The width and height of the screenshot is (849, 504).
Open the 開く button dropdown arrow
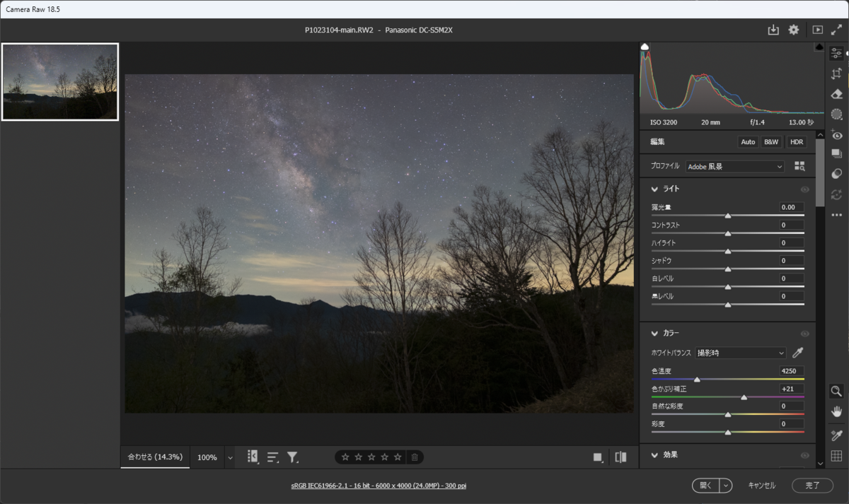click(726, 486)
